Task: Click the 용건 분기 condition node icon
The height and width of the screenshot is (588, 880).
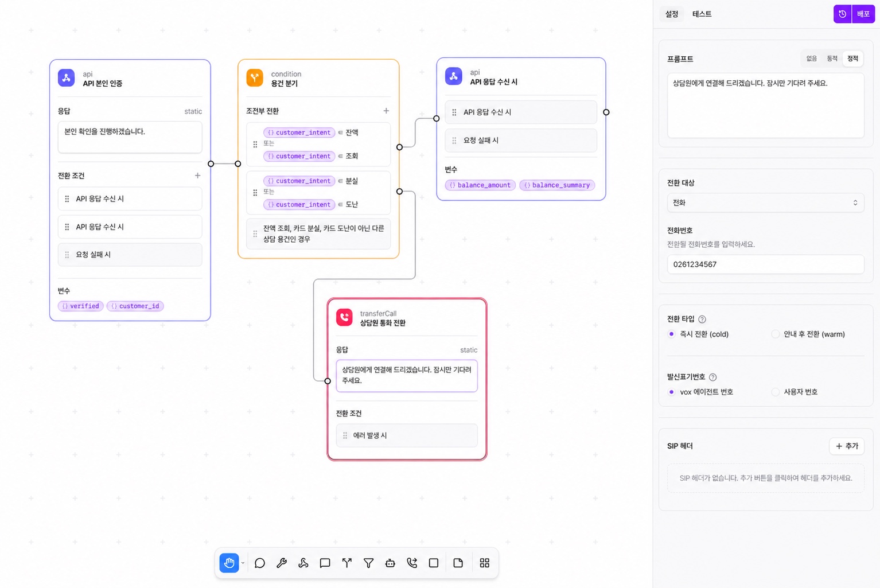Action: point(255,77)
